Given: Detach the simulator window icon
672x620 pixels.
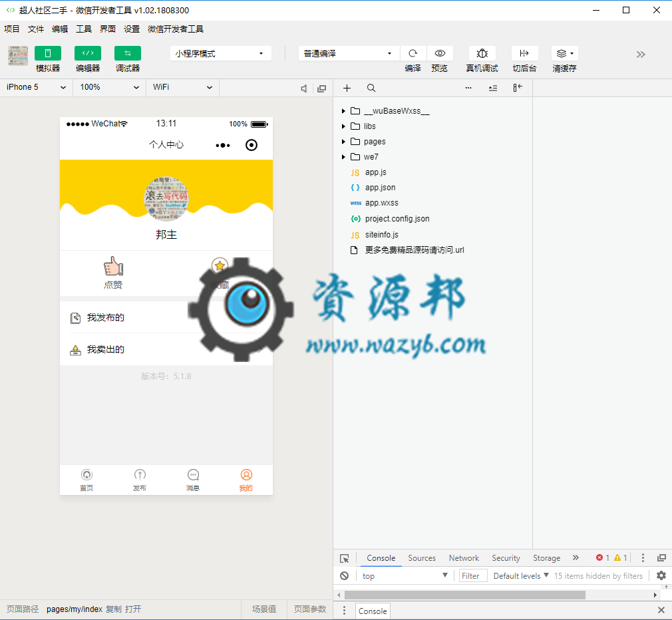Looking at the screenshot, I should 321,88.
